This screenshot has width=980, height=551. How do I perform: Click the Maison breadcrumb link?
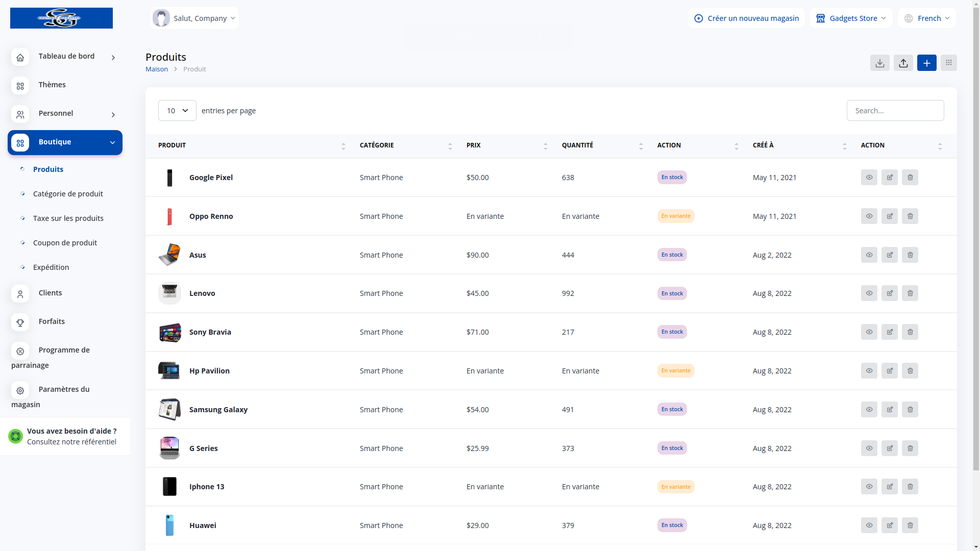click(x=157, y=69)
